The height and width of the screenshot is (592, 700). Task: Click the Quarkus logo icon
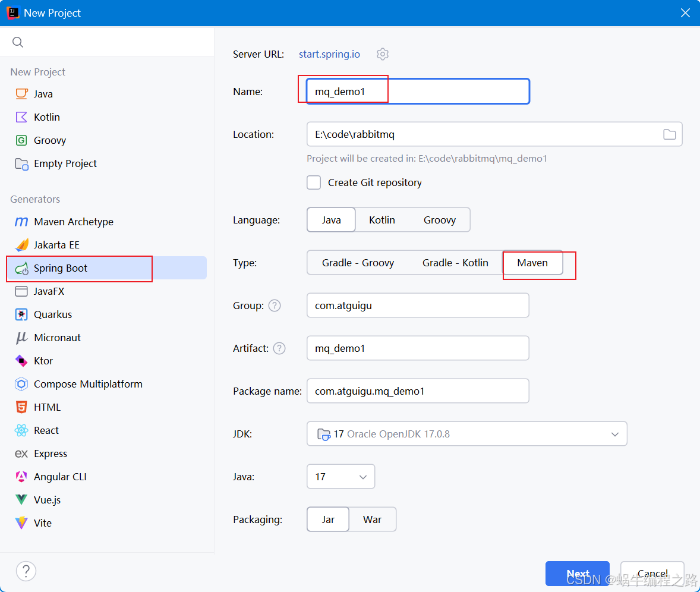coord(21,314)
